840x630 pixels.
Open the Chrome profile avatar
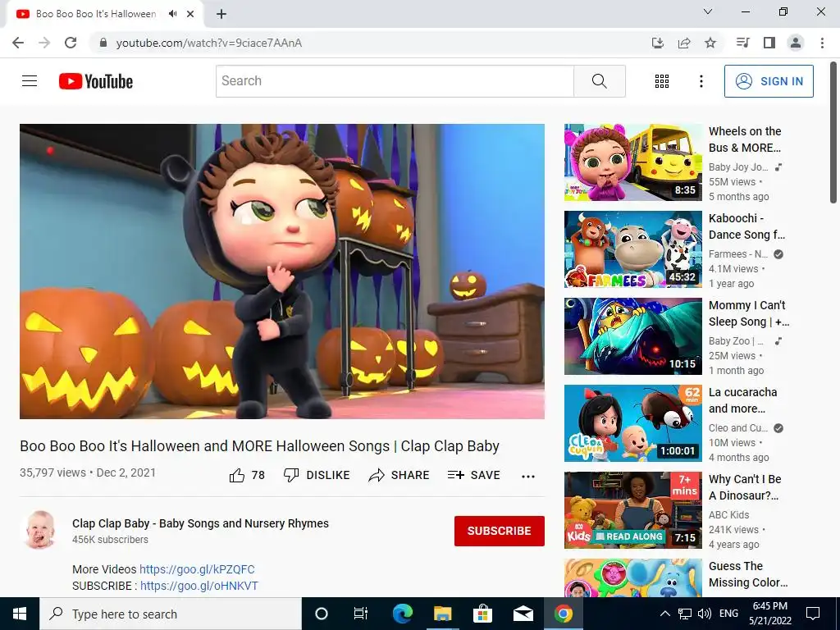[796, 43]
